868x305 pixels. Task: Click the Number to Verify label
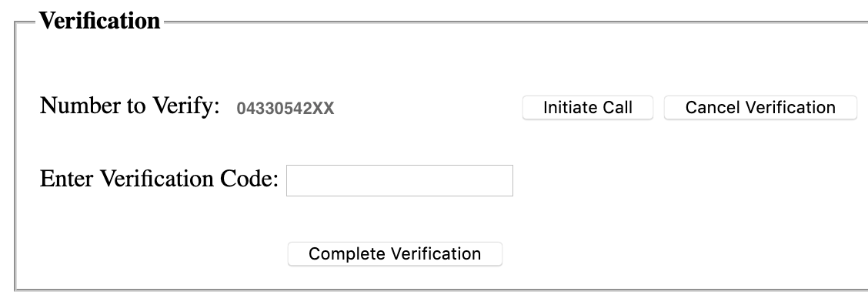pyautogui.click(x=130, y=106)
